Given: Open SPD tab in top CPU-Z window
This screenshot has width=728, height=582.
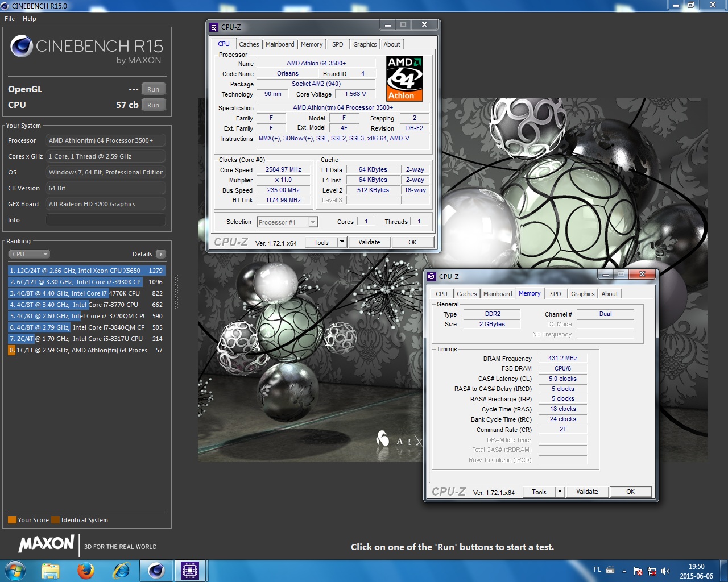Looking at the screenshot, I should (x=338, y=44).
